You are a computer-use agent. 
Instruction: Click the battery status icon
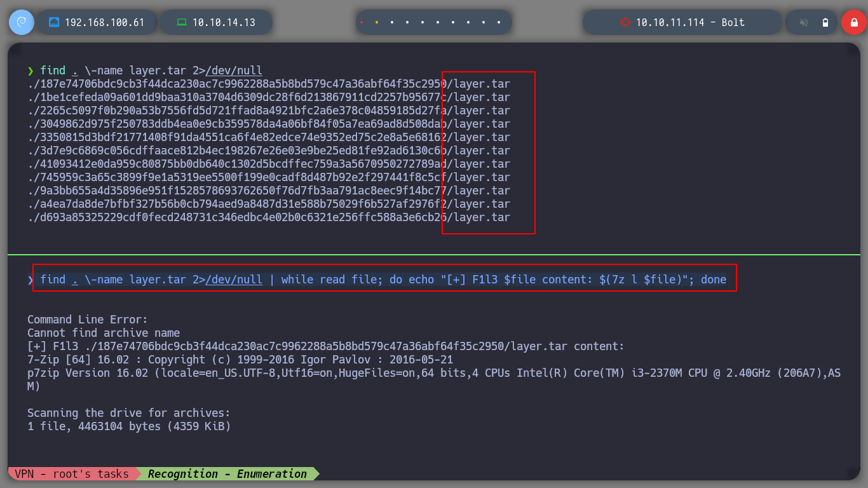825,22
